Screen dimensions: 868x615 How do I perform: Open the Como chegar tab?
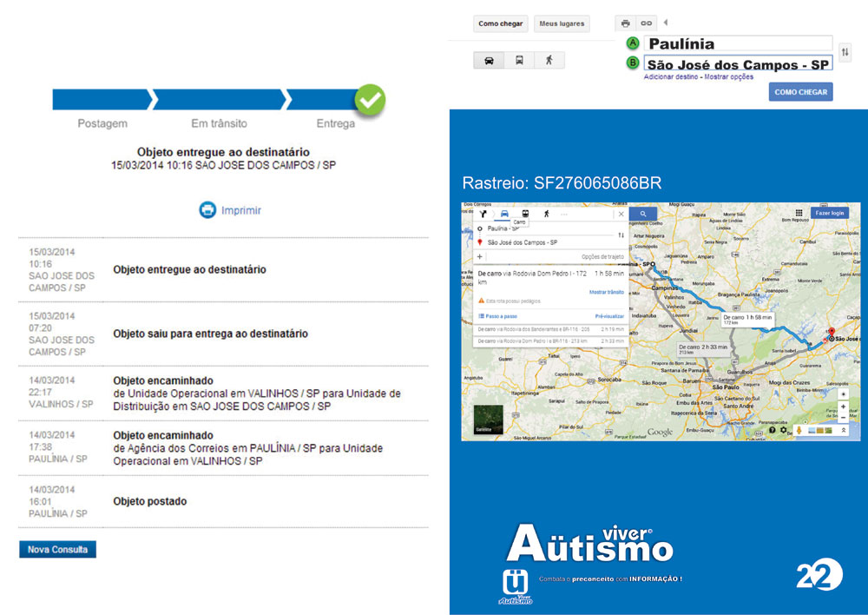(501, 23)
